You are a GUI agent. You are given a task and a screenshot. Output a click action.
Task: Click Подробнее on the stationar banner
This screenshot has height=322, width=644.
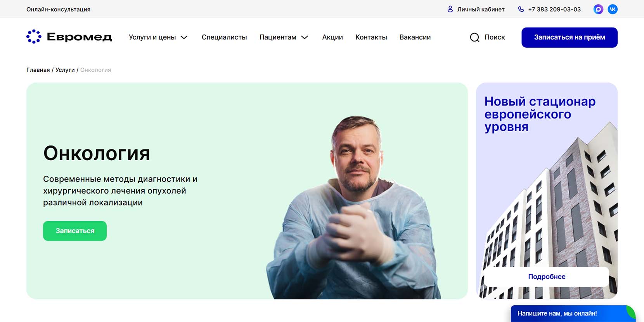click(x=547, y=277)
